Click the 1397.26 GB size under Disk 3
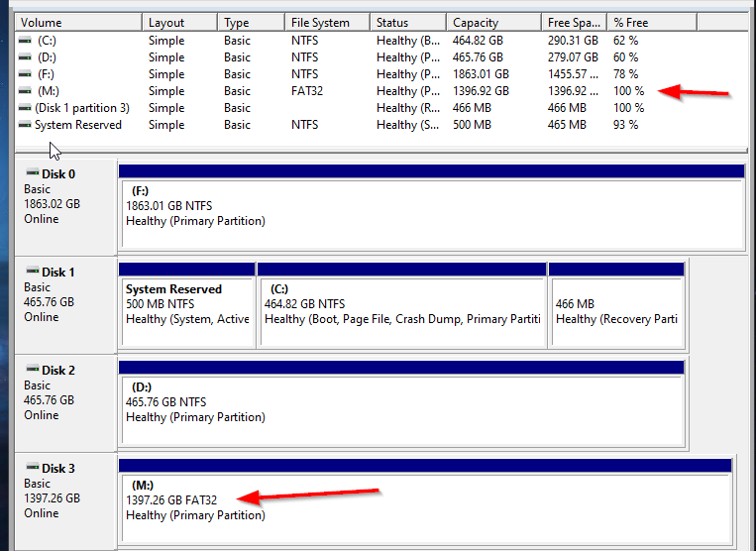 [53, 498]
